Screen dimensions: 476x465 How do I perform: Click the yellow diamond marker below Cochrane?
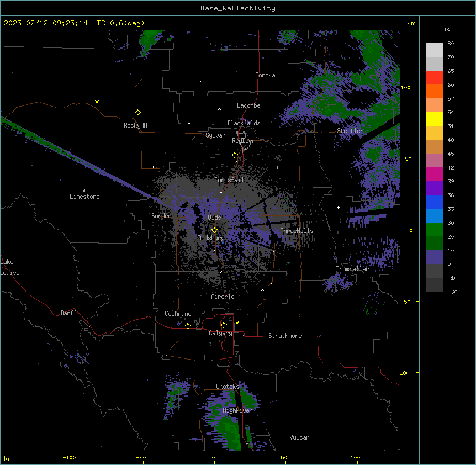click(188, 326)
